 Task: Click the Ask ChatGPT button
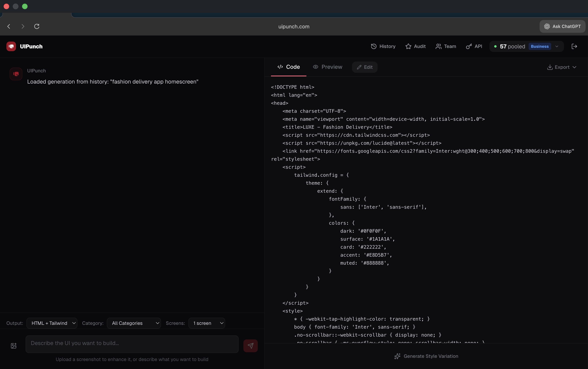tap(562, 26)
